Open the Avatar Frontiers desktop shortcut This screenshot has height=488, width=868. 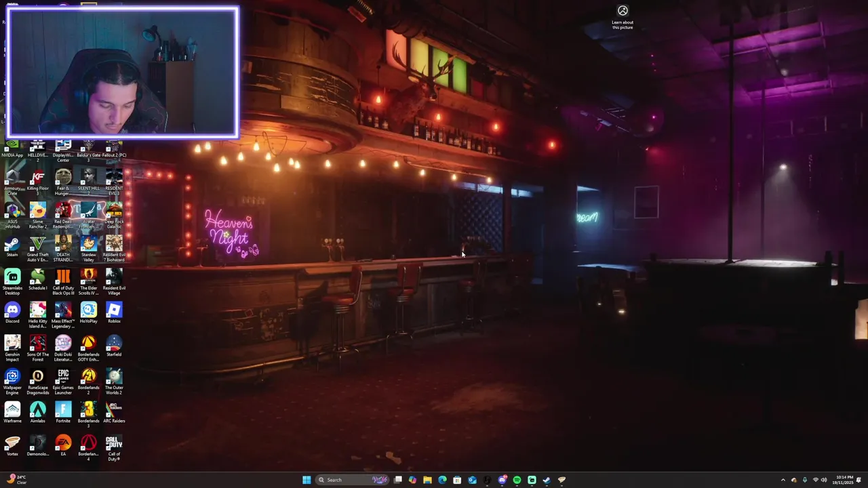tap(88, 216)
